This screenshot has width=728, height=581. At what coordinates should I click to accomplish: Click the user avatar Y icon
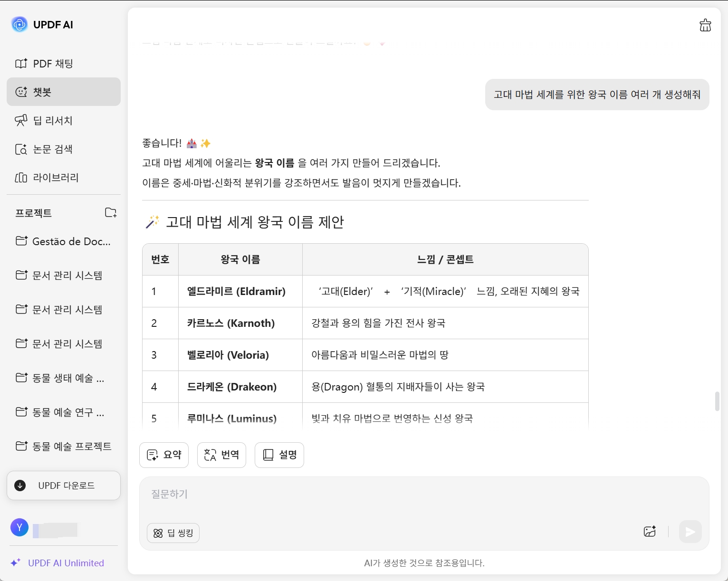(x=19, y=527)
